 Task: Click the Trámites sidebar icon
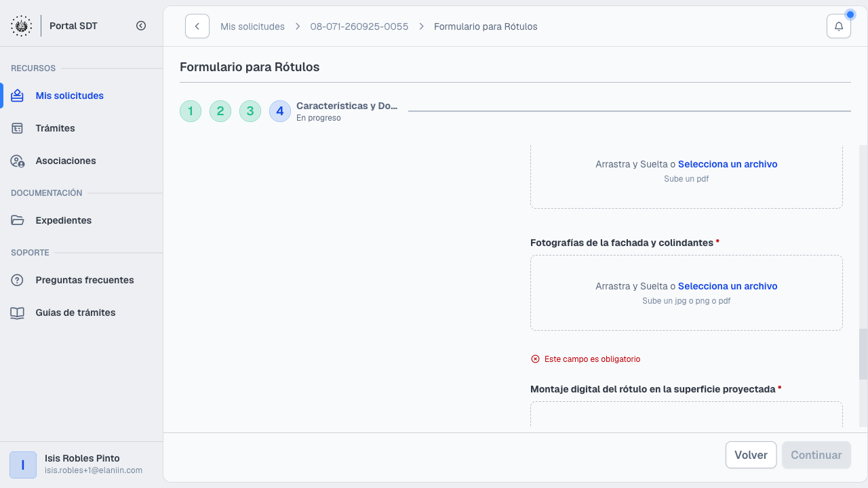click(x=18, y=128)
